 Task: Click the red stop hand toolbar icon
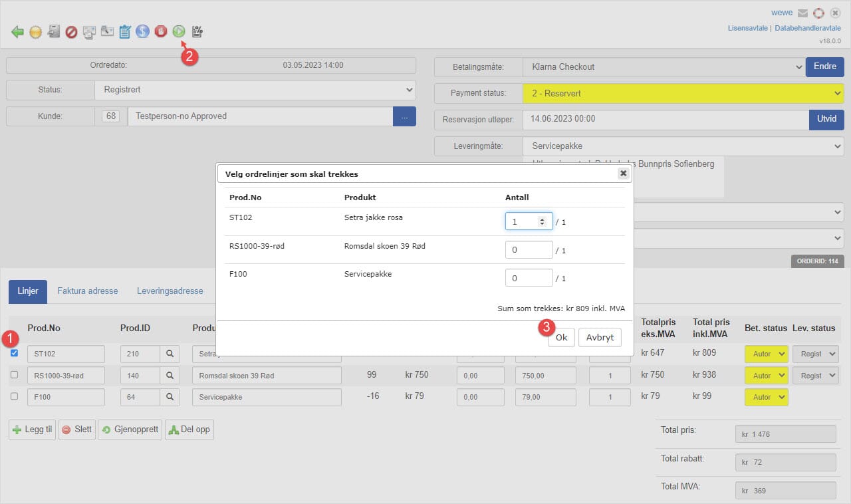(x=160, y=31)
